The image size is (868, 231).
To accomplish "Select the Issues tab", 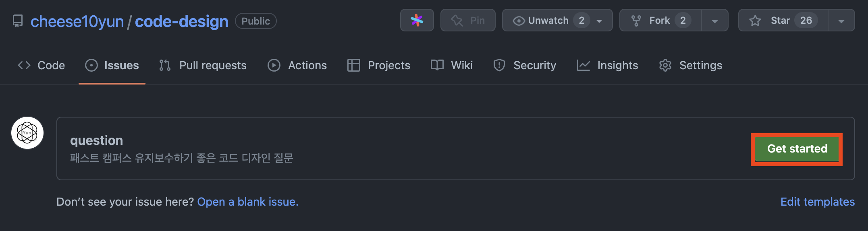I will pos(112,65).
